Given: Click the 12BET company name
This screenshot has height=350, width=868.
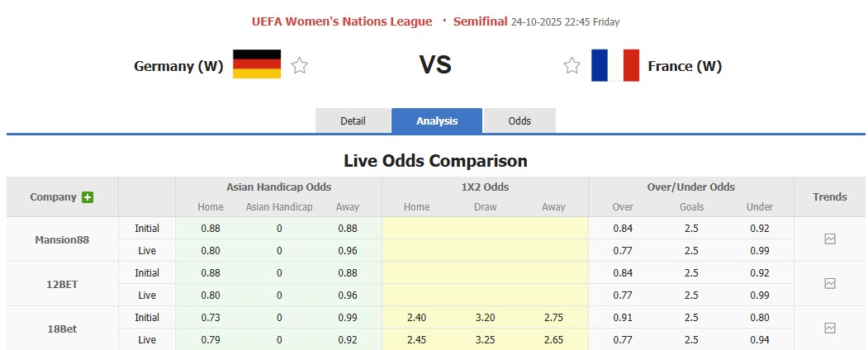Looking at the screenshot, I should click(x=62, y=284).
